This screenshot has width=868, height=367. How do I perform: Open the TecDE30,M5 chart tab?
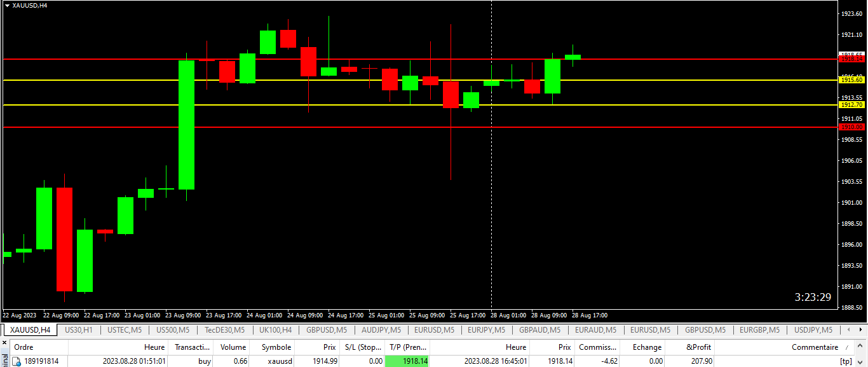(224, 330)
